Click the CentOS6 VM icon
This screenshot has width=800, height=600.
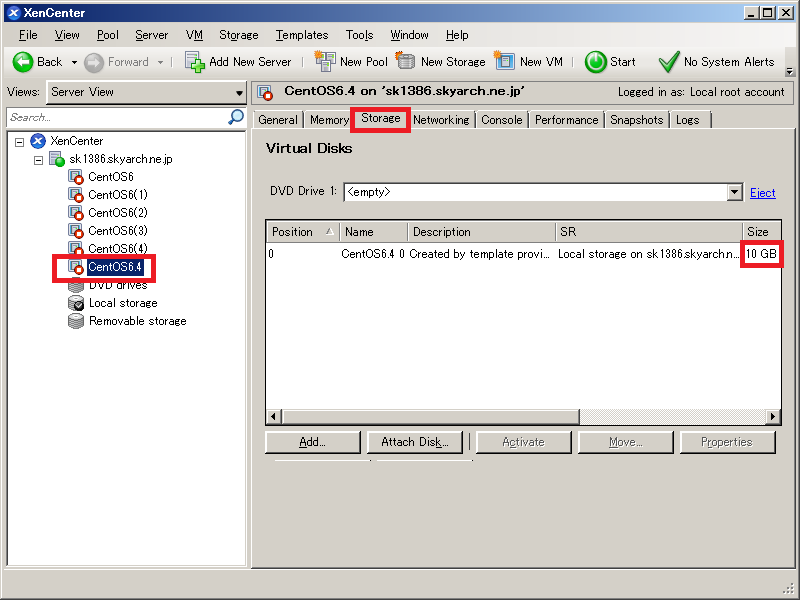coord(76,177)
